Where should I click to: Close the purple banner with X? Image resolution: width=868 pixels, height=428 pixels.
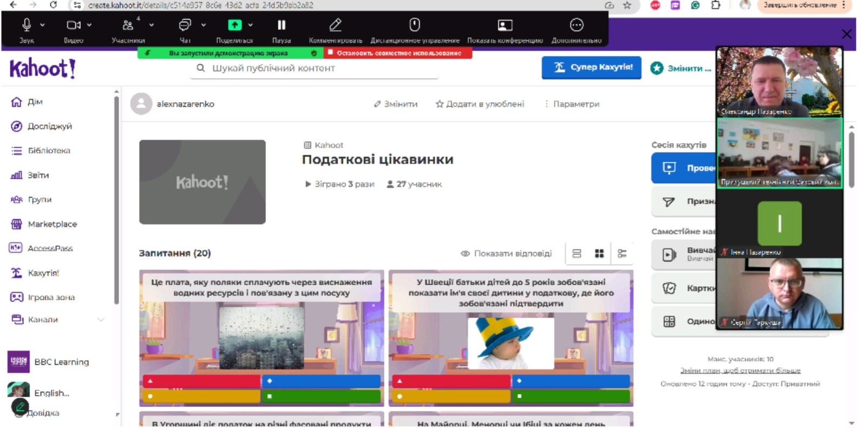[x=847, y=34]
